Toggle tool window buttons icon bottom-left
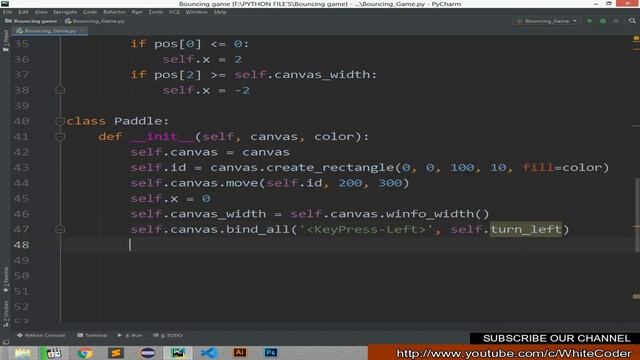This screenshot has height=360, width=640. pos(5,342)
